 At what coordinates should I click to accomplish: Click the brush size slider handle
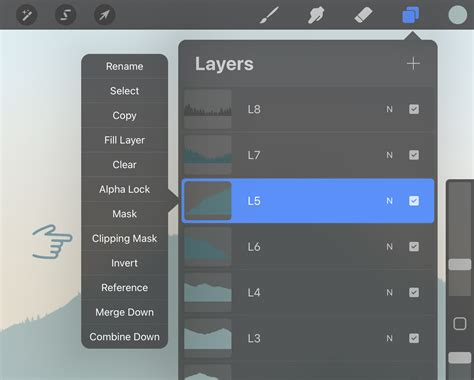pyautogui.click(x=460, y=265)
